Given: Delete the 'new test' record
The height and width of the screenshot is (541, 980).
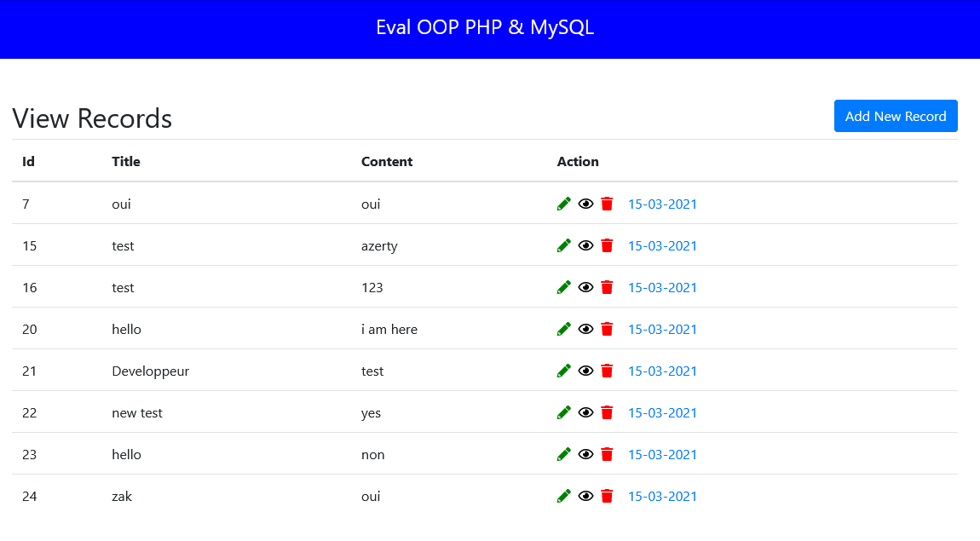Looking at the screenshot, I should pyautogui.click(x=607, y=412).
